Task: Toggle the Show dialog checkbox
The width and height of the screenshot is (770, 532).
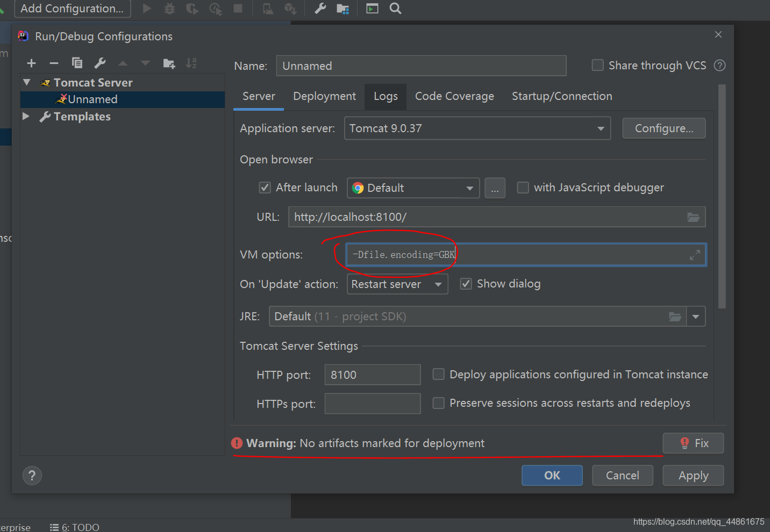Action: tap(466, 284)
